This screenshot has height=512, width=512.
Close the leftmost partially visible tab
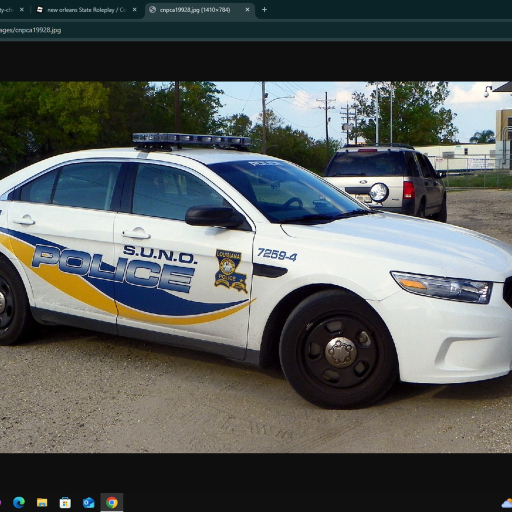22,10
